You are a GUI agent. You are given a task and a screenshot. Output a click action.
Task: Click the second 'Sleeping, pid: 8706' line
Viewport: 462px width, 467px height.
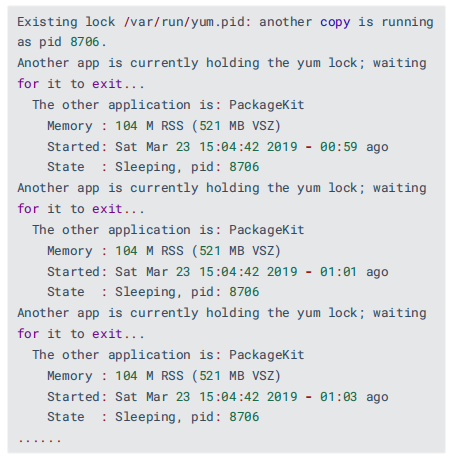tap(187, 292)
